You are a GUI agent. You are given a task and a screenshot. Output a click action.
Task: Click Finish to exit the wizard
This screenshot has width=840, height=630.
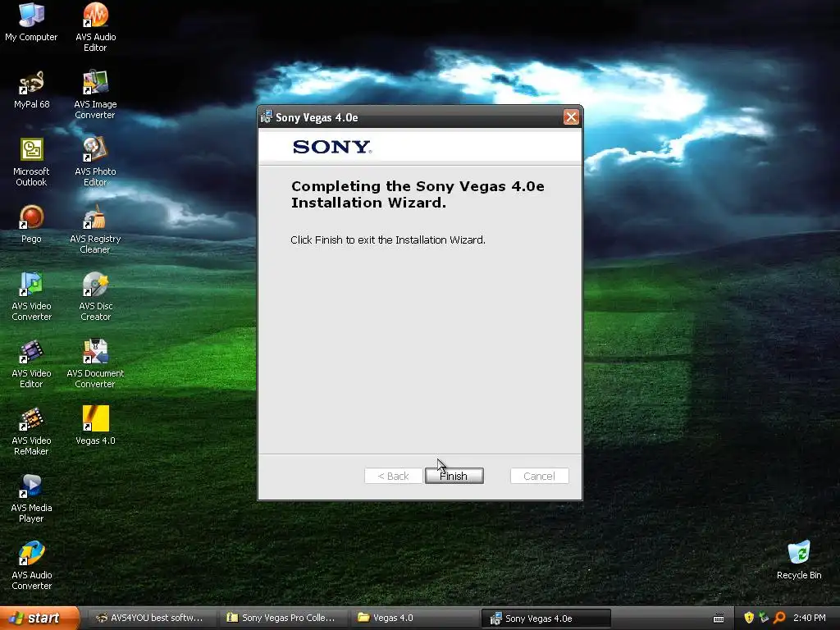pyautogui.click(x=454, y=476)
